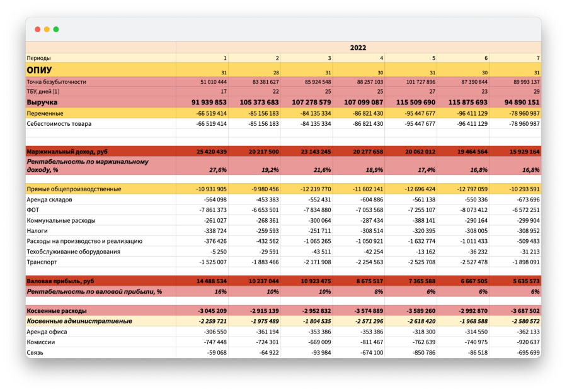The height and width of the screenshot is (392, 567).
Task: Select the Маржинальный доход, руб row label
Action: pos(67,152)
